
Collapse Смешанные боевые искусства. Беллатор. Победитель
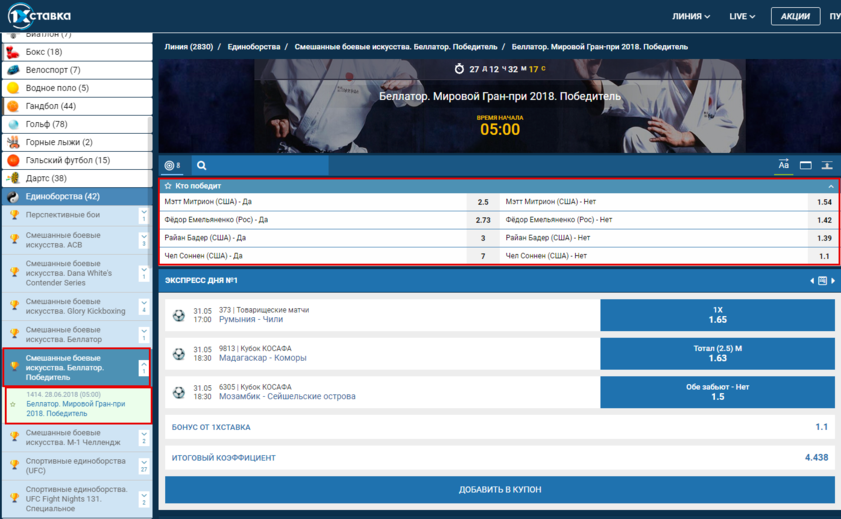click(x=144, y=367)
